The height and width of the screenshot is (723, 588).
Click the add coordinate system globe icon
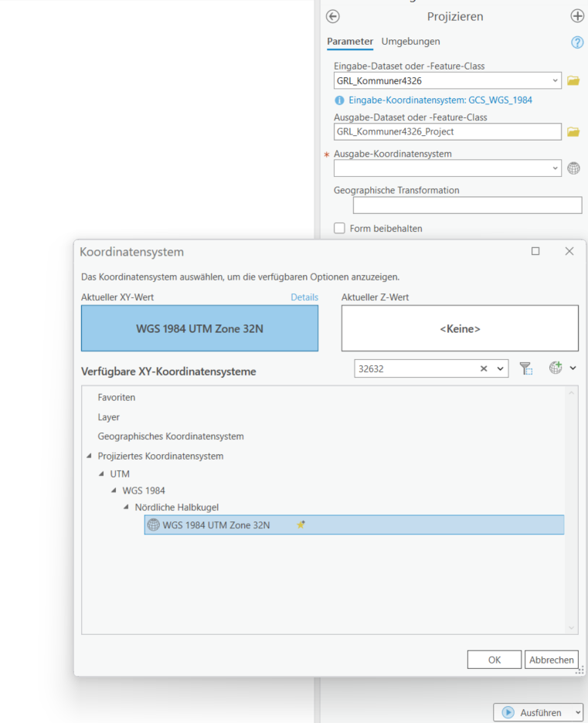coord(556,368)
